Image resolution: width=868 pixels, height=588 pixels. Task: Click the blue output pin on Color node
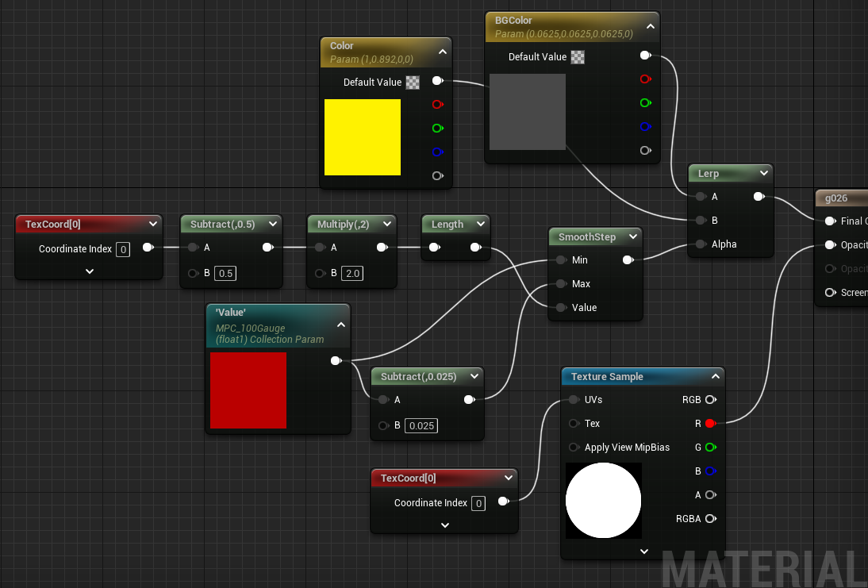[437, 152]
